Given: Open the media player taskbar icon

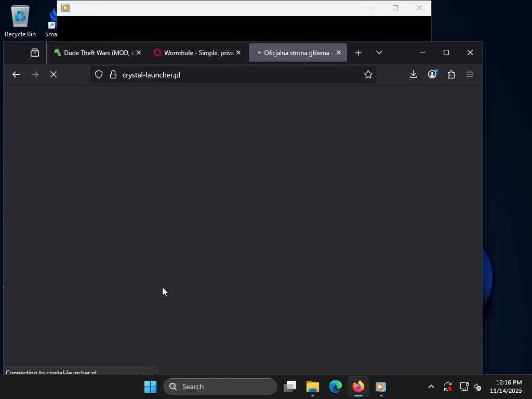Looking at the screenshot, I should 381,387.
